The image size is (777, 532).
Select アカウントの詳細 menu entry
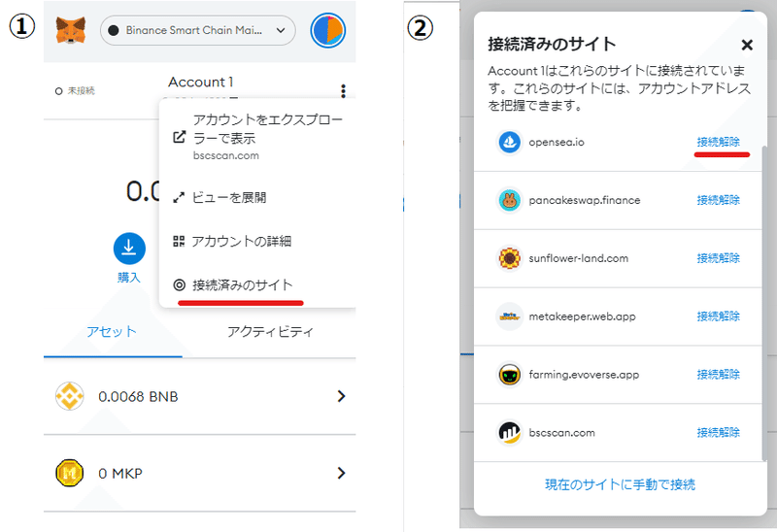[258, 241]
